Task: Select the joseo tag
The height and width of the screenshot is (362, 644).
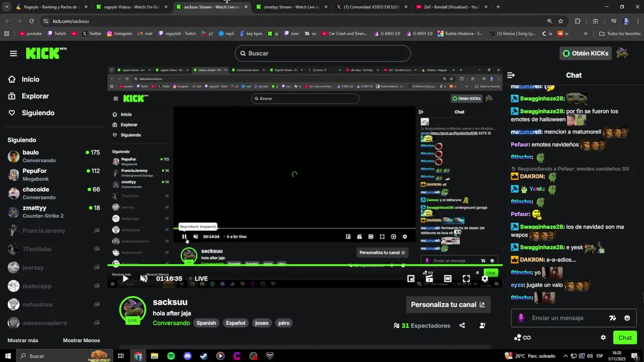Action: tap(262, 323)
